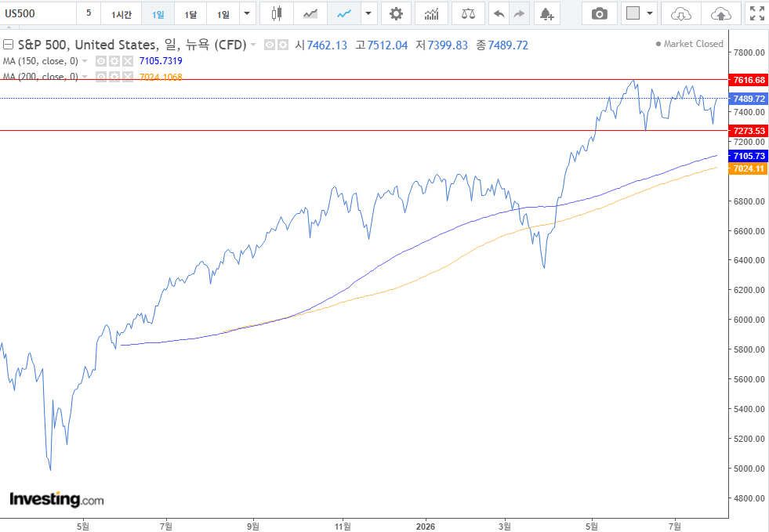Select the 1달 interval
Image resolution: width=769 pixels, height=532 pixels.
pos(190,14)
